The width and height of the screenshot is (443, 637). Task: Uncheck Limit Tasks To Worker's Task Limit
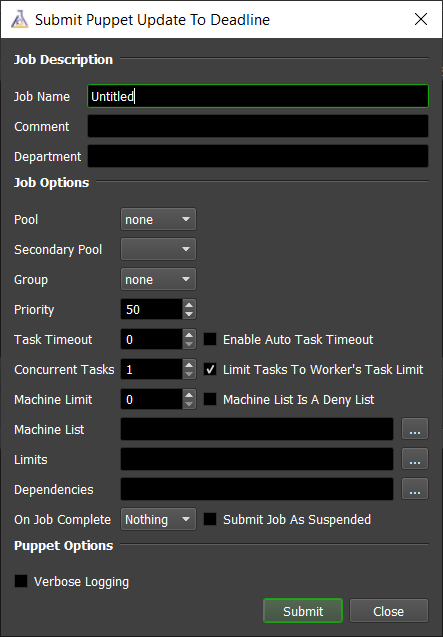tap(210, 369)
